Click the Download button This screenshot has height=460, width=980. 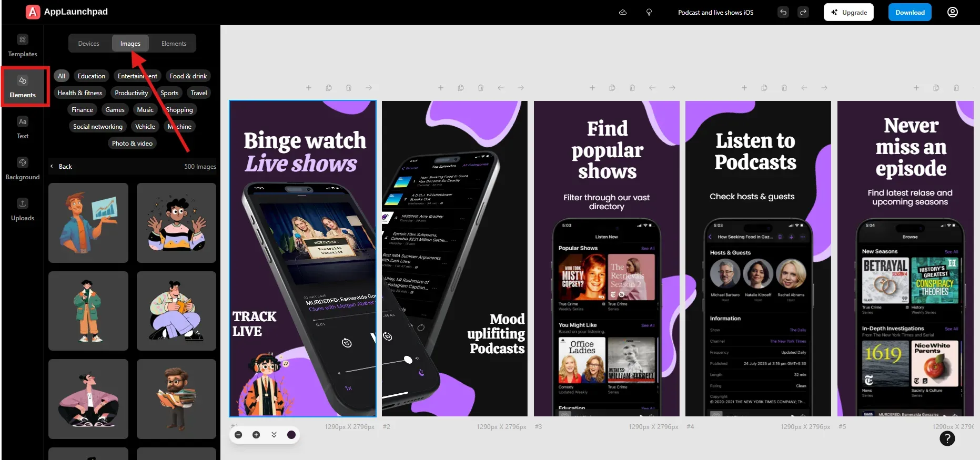(x=910, y=12)
